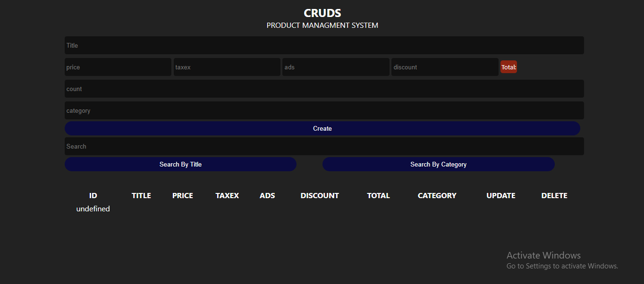Focus the discount input field
The image size is (644, 284).
(x=444, y=67)
